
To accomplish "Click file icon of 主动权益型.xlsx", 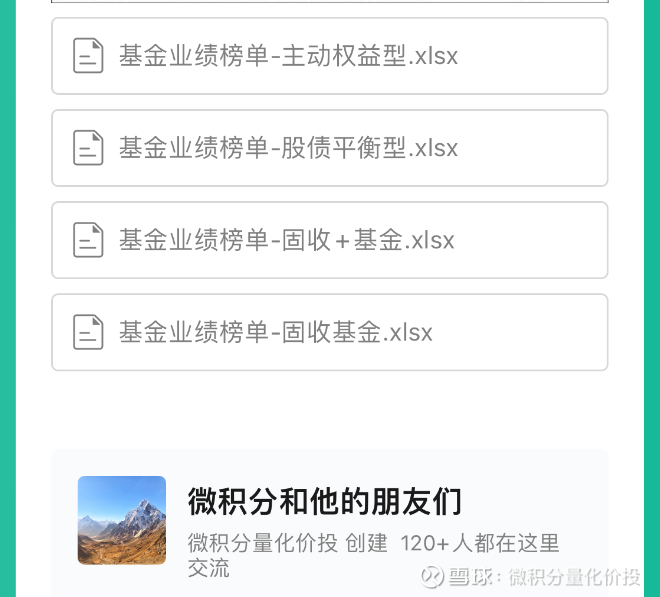I will click(x=88, y=56).
